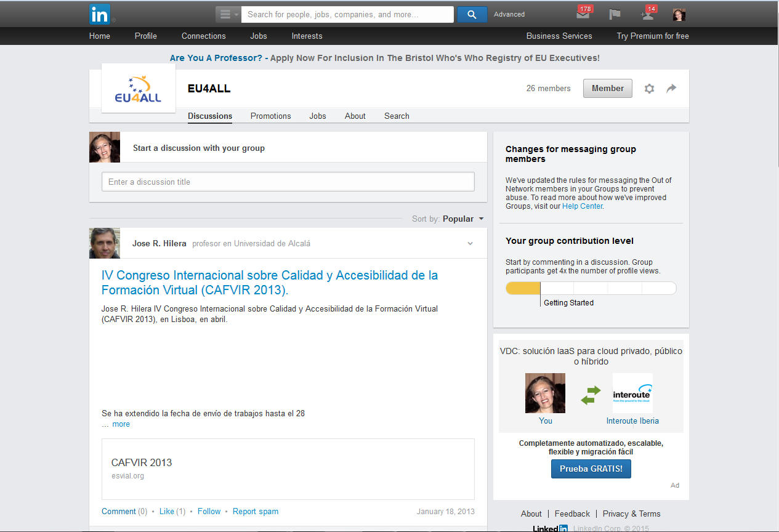
Task: Follow the discussion
Action: click(209, 511)
